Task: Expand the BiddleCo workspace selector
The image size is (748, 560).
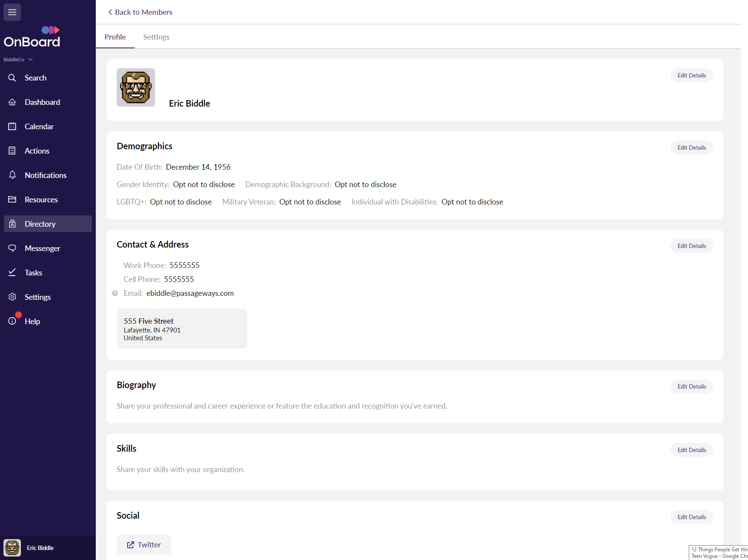Action: point(18,59)
